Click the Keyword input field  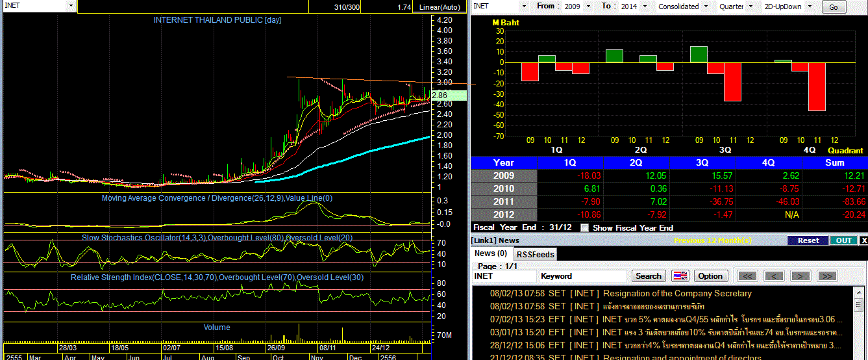click(x=582, y=276)
